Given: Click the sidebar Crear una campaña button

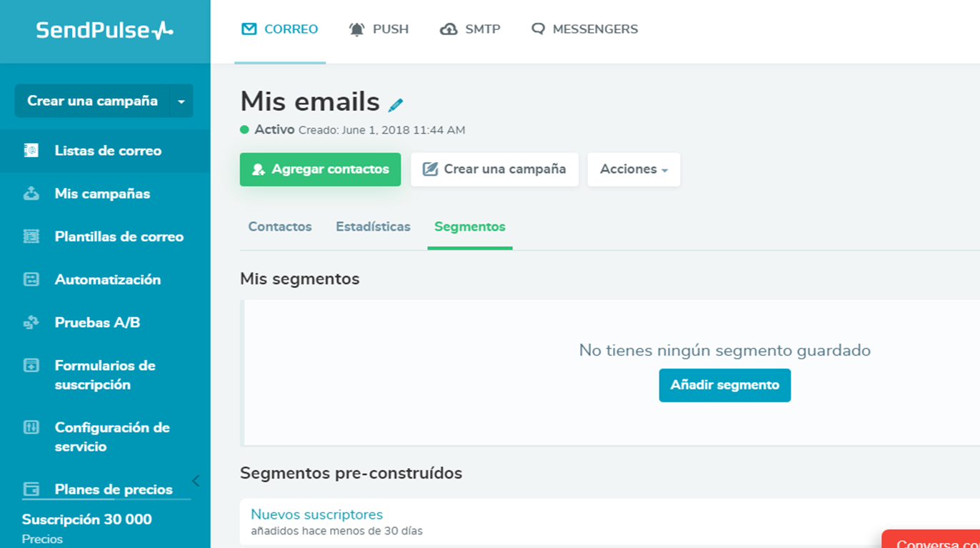Looking at the screenshot, I should (x=92, y=101).
